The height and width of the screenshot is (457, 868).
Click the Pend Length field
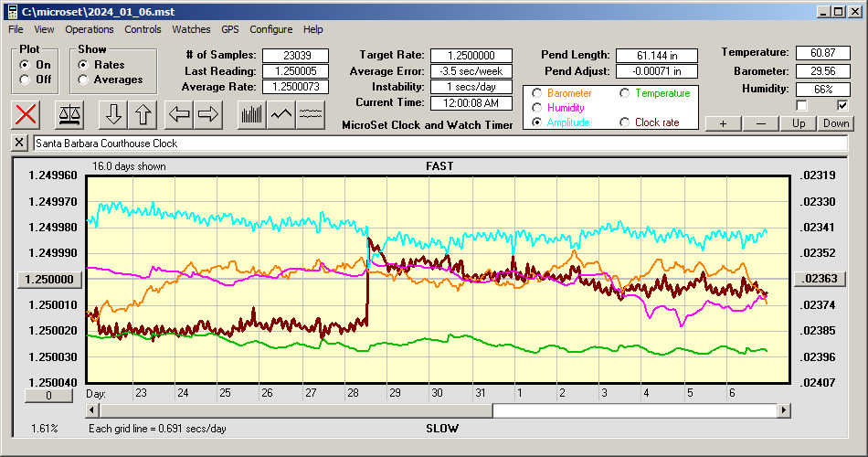(657, 56)
